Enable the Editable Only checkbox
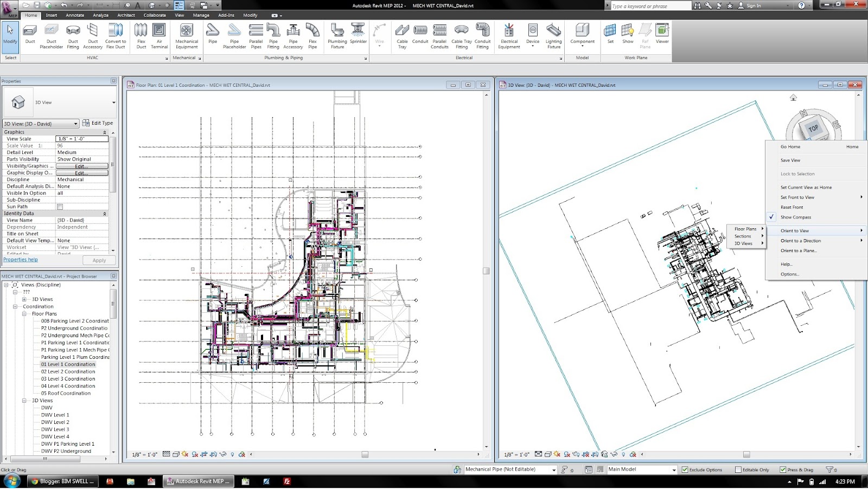This screenshot has width=868, height=489. click(739, 469)
